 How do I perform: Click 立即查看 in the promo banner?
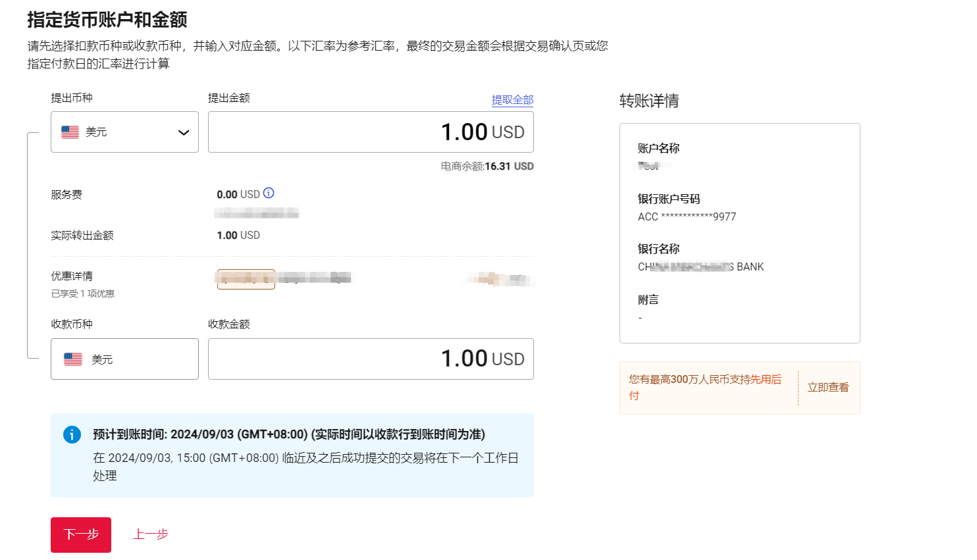828,388
